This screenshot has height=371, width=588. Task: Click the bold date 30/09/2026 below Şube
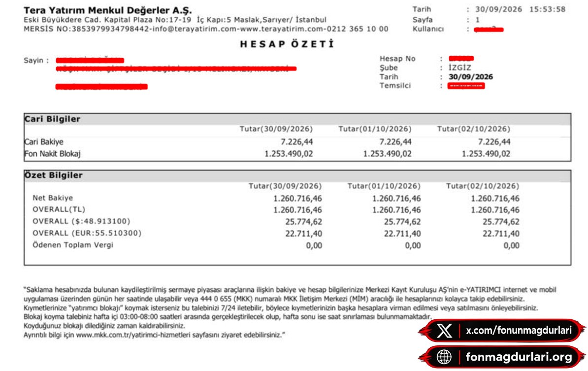471,76
